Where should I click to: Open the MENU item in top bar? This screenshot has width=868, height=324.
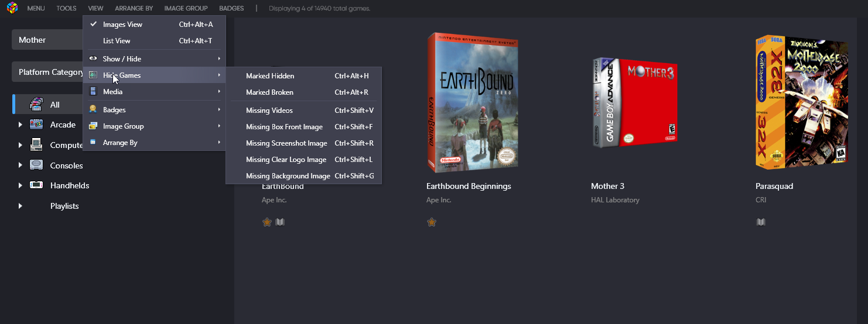pyautogui.click(x=36, y=8)
